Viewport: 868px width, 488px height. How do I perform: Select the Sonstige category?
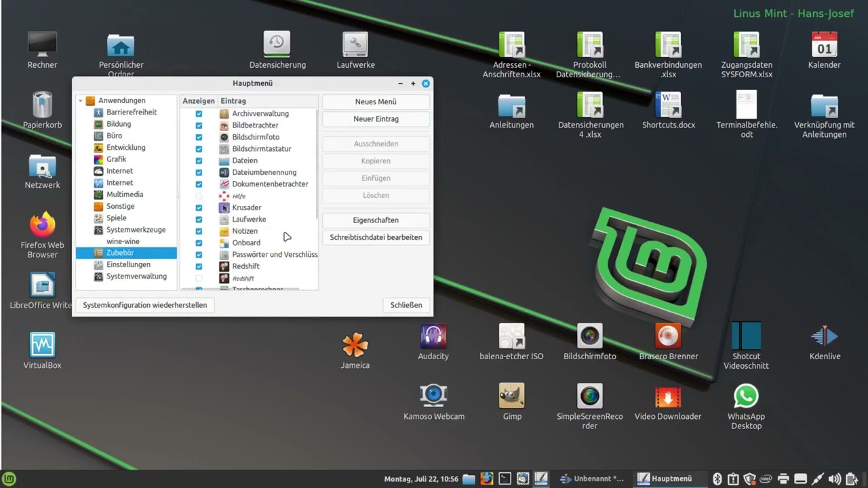point(120,206)
